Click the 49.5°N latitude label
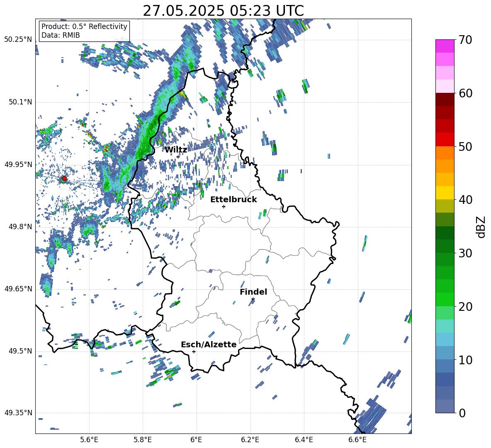 pyautogui.click(x=20, y=351)
